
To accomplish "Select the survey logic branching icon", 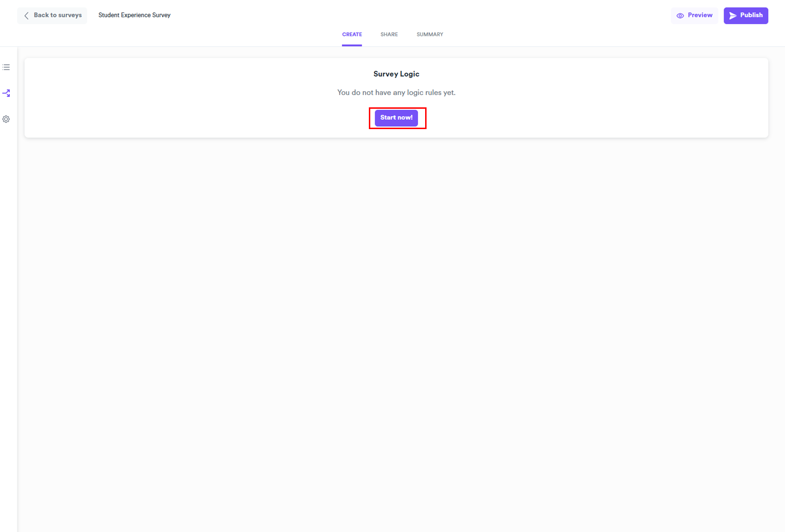I will click(6, 93).
